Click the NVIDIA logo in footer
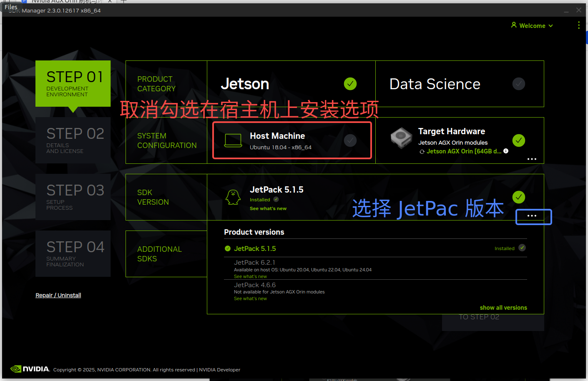 pyautogui.click(x=30, y=369)
